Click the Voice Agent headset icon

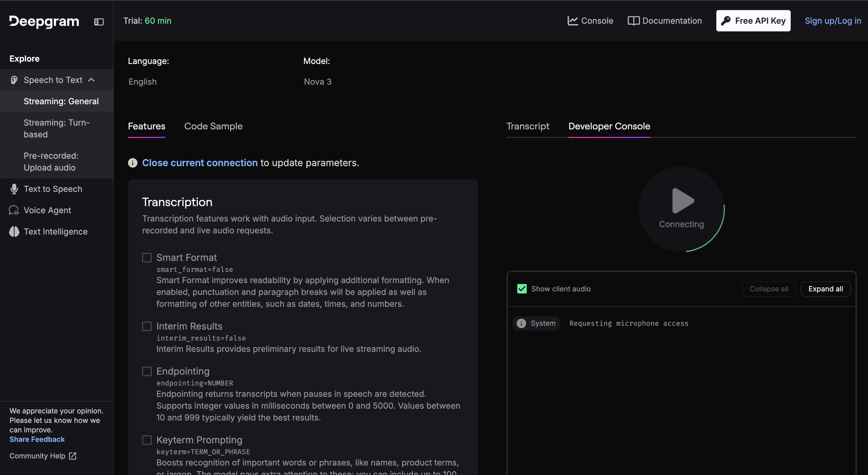(14, 210)
